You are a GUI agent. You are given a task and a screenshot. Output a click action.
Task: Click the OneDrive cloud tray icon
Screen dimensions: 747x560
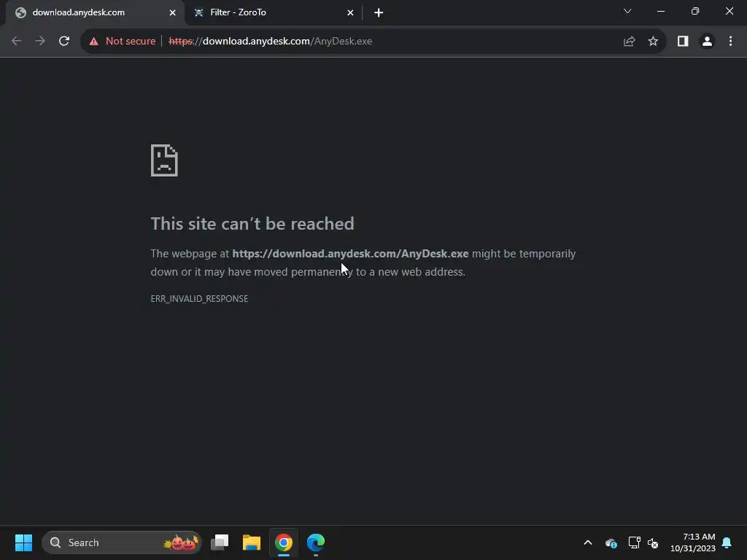(611, 542)
